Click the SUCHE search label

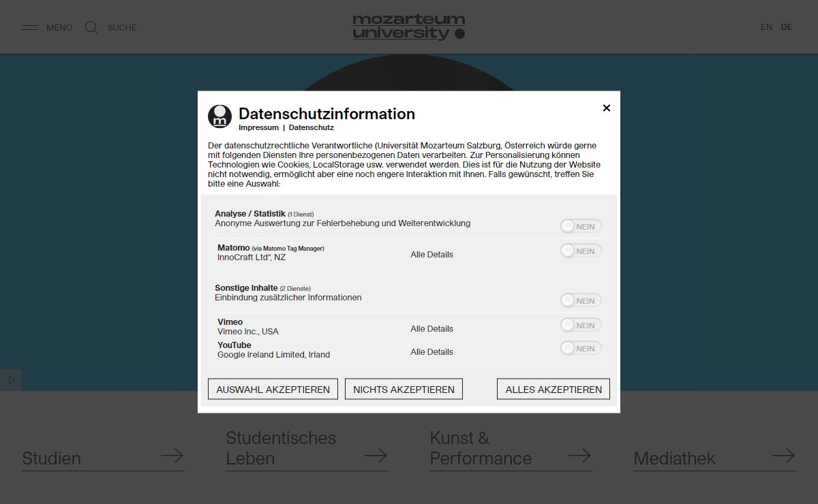point(122,28)
